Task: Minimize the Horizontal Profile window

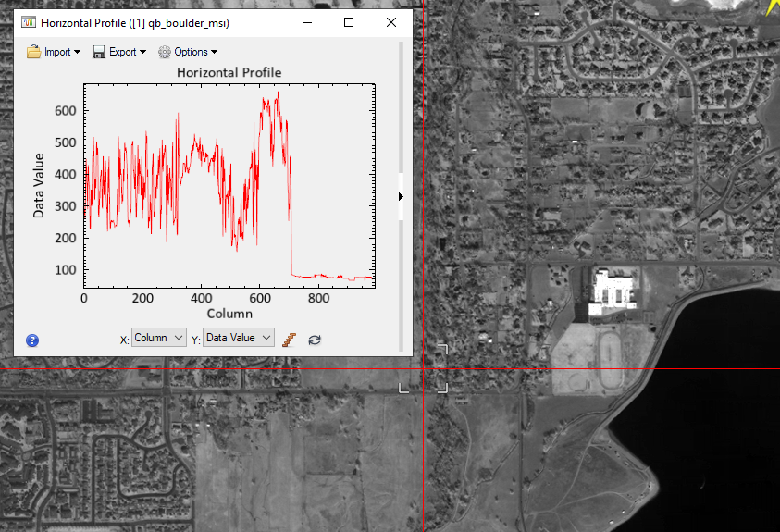Action: [306, 22]
